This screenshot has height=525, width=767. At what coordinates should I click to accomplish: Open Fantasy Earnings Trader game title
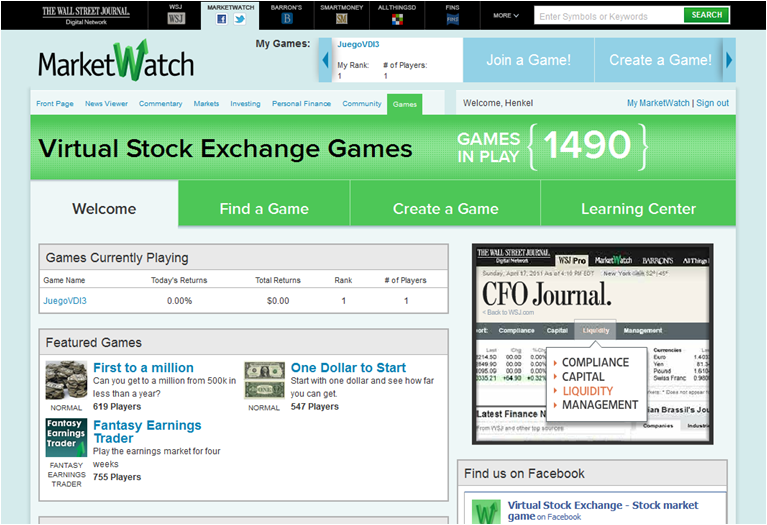147,432
